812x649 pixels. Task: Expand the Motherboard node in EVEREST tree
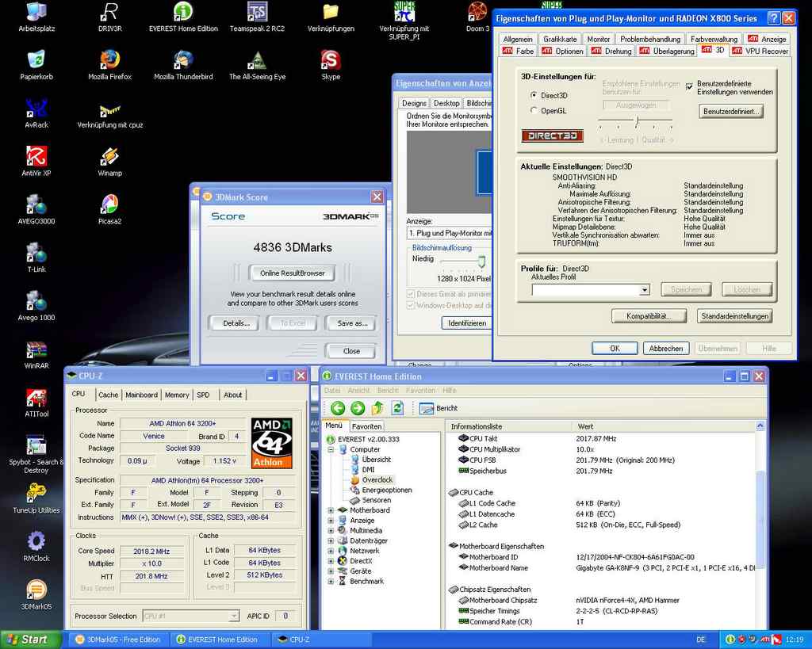point(331,510)
